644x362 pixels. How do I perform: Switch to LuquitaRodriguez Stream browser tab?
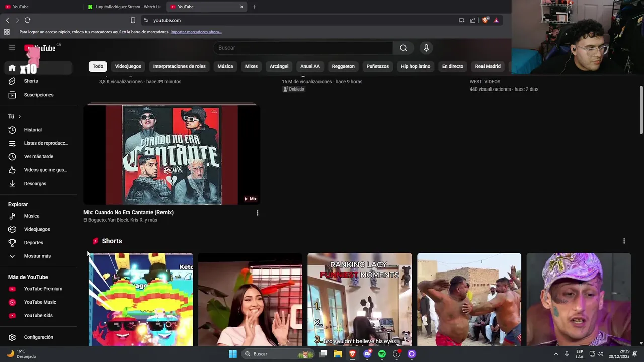coord(124,7)
